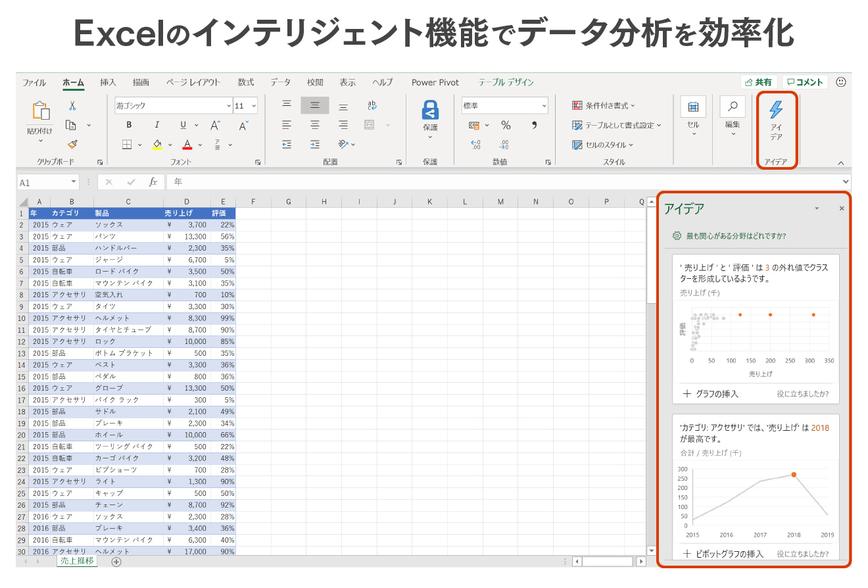Open the Cells (セル) button menu

[x=693, y=117]
